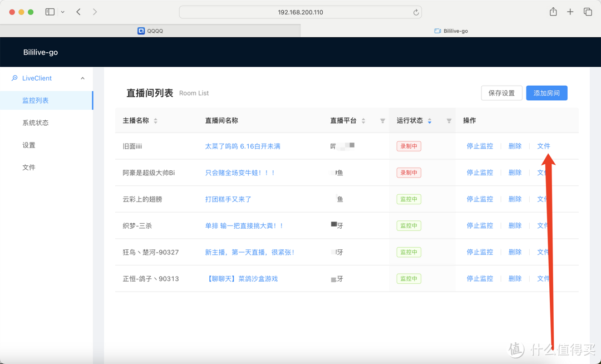Collapse the LiveClient section chevron
601x364 pixels.
82,78
